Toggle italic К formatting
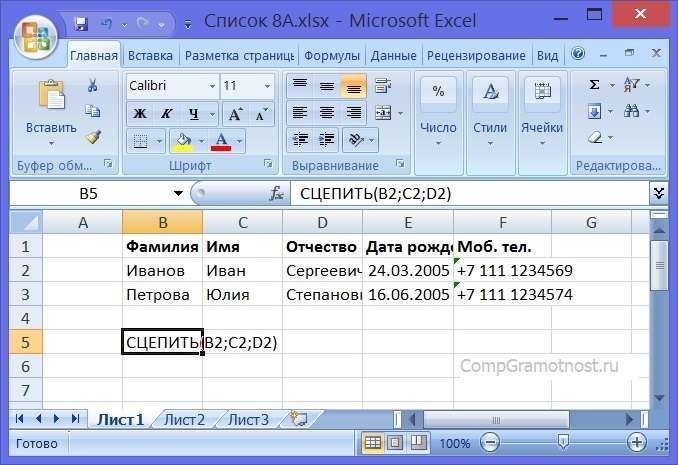 166,114
